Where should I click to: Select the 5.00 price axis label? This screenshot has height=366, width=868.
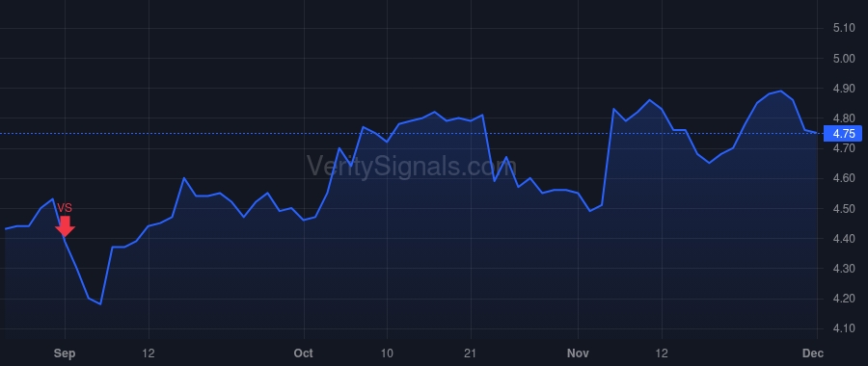(x=844, y=59)
